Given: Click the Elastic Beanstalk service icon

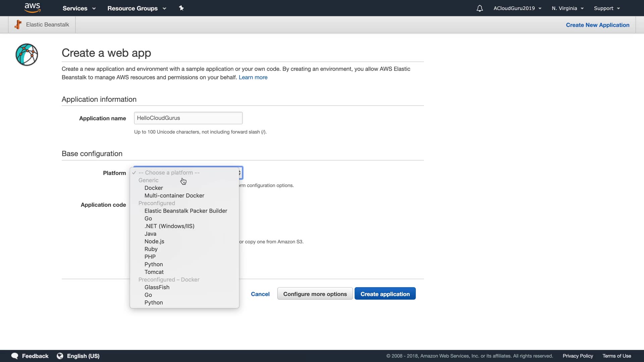Looking at the screenshot, I should pos(18,24).
